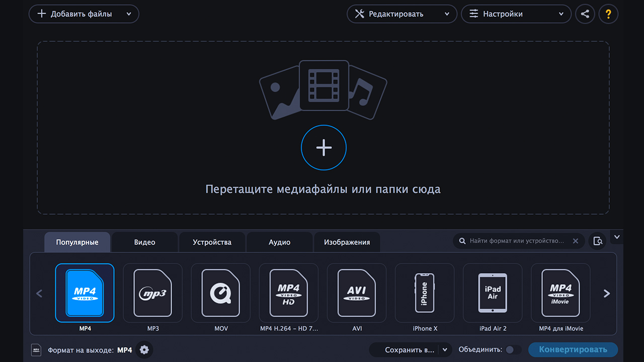Click the 'Формат на выходе' label
The width and height of the screenshot is (644, 362).
tap(80, 350)
